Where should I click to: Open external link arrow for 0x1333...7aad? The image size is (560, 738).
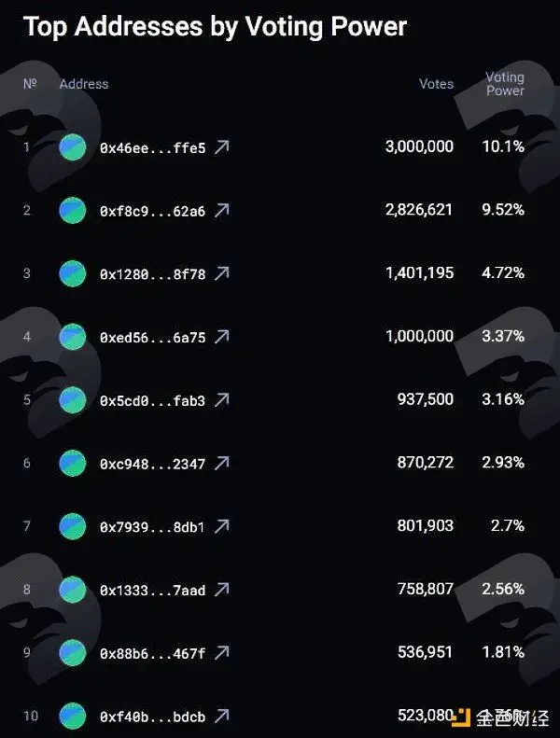point(222,590)
